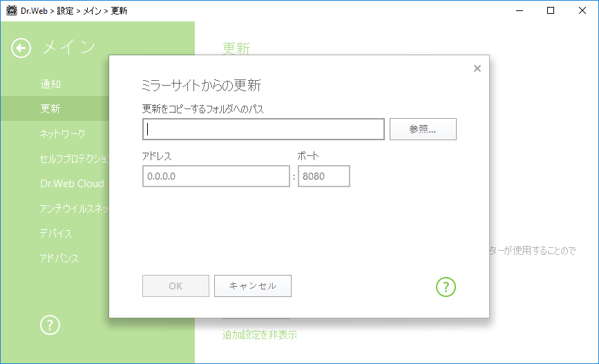Open ネットワーク settings section

(63, 134)
